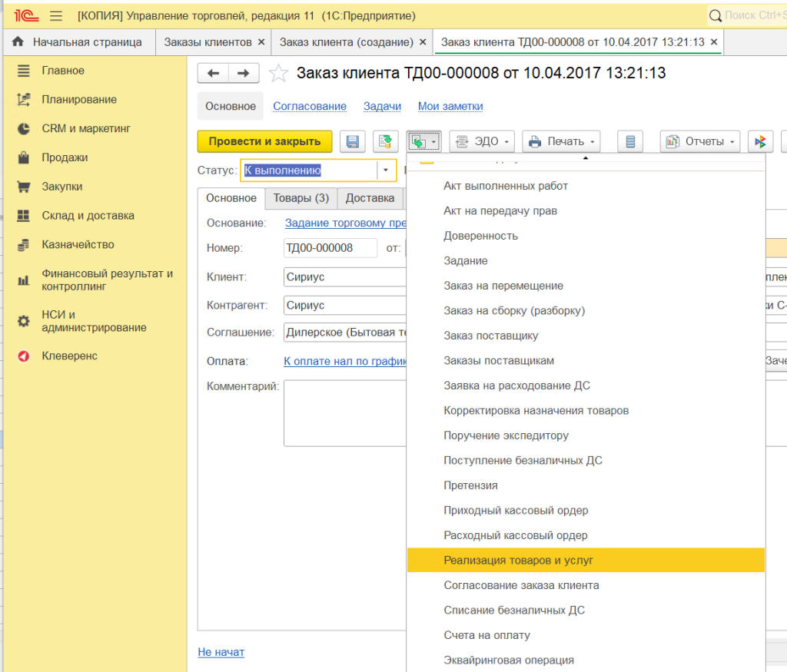
Task: Go to Начальная страница home tab
Action: [79, 42]
